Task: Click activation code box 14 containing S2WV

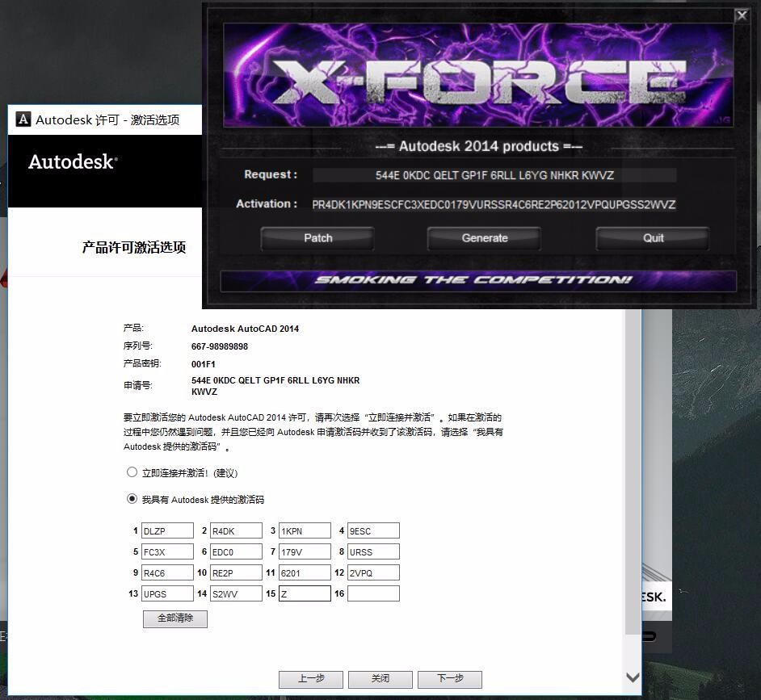Action: point(237,593)
